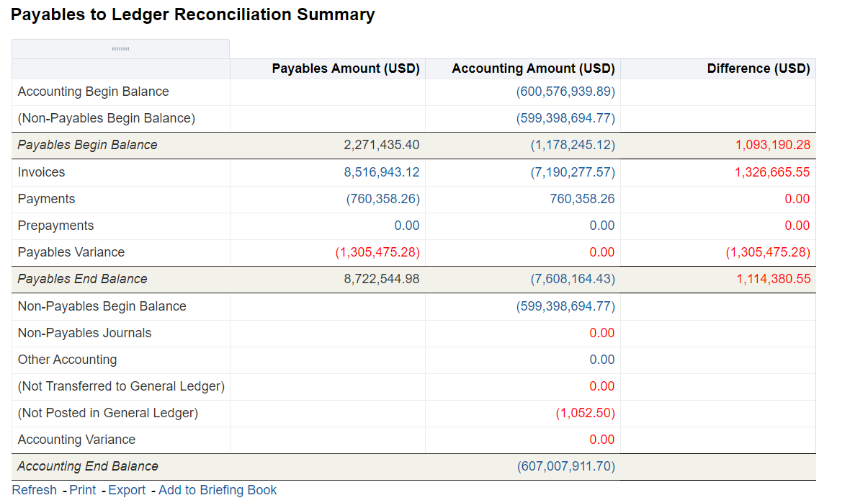Image resolution: width=868 pixels, height=503 pixels.
Task: Drill into the Accounting Begin Balance amount
Action: coord(565,92)
